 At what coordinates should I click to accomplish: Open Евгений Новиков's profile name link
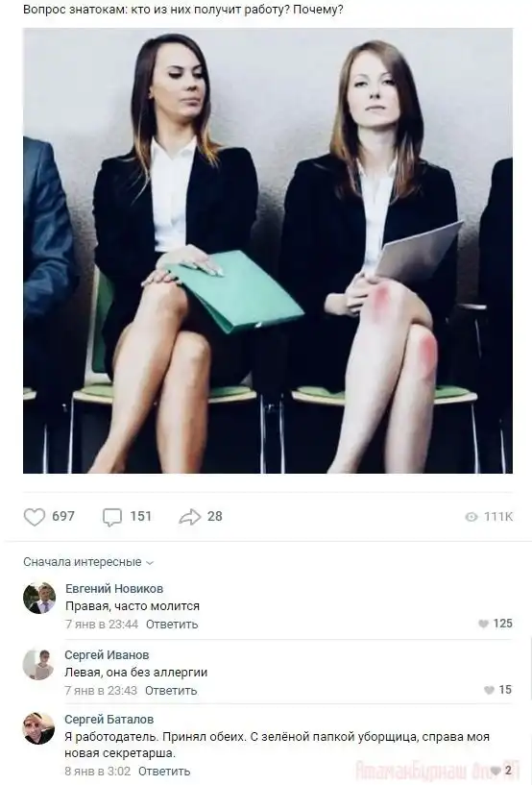click(114, 589)
